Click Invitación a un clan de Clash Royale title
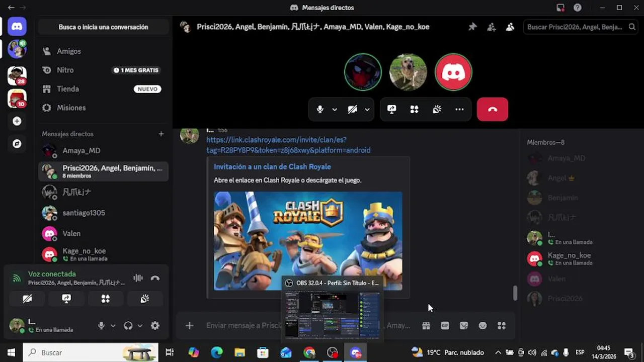The width and height of the screenshot is (644, 362). pos(272,167)
